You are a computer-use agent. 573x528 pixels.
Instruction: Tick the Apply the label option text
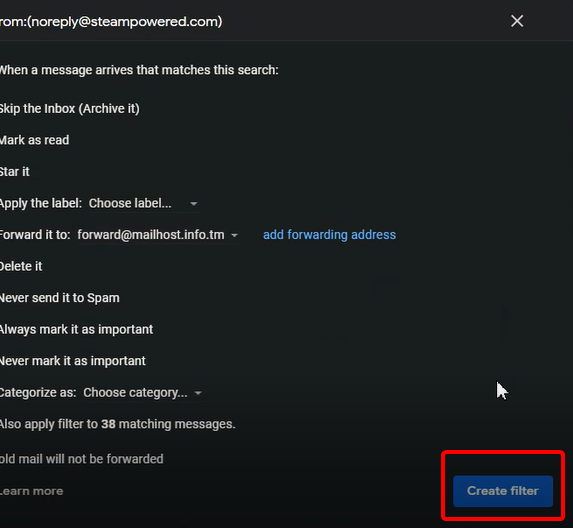tap(41, 203)
